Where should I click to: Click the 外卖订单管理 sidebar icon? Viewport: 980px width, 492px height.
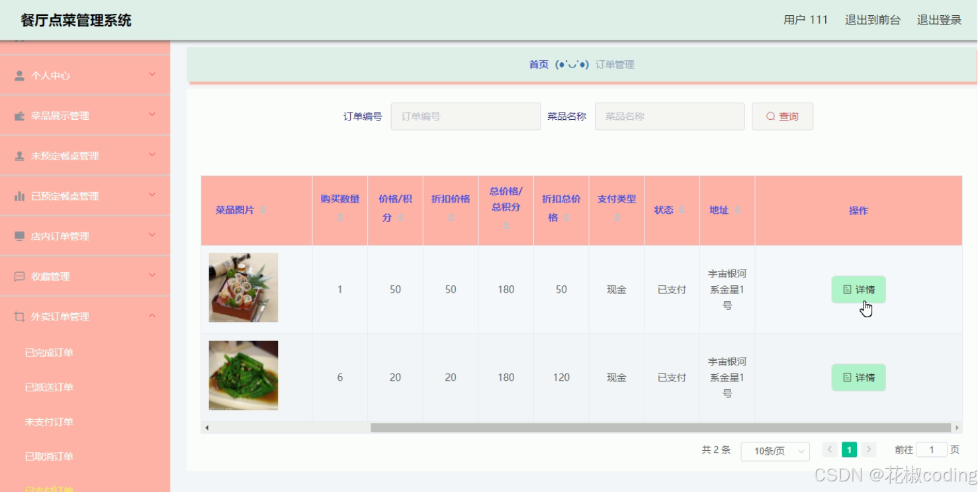(19, 316)
